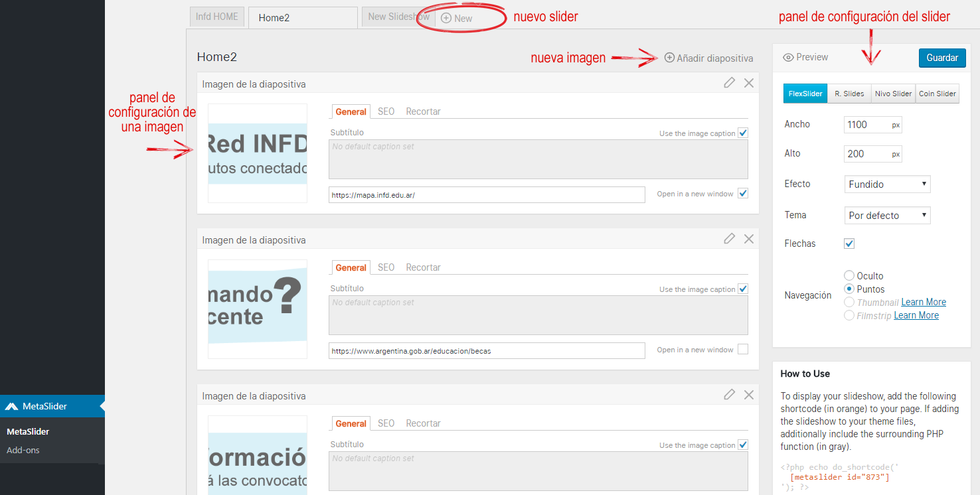The image size is (980, 495).
Task: Delete the first slide with the X icon
Action: (749, 82)
